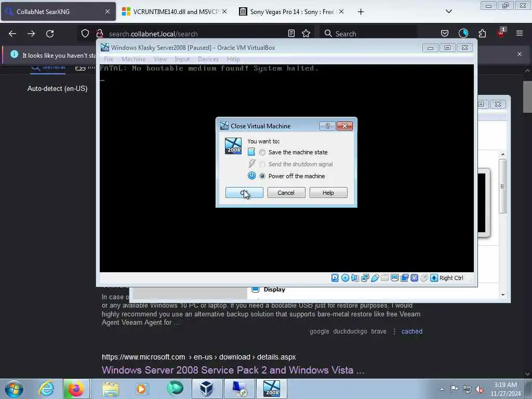Click the Firefox page vertical scrollbar thumb
The height and width of the screenshot is (399, 532).
[527, 97]
